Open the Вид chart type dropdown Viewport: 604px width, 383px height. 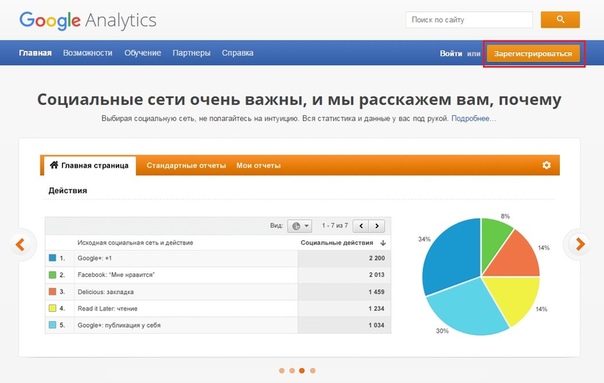pyautogui.click(x=299, y=226)
